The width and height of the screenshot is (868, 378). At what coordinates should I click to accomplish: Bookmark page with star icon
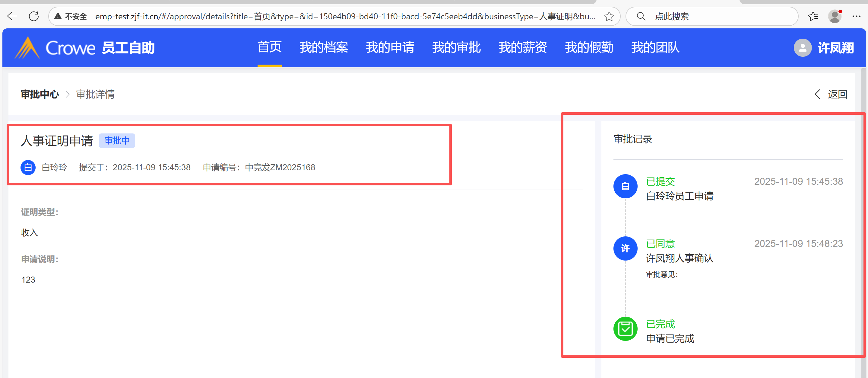pos(609,16)
